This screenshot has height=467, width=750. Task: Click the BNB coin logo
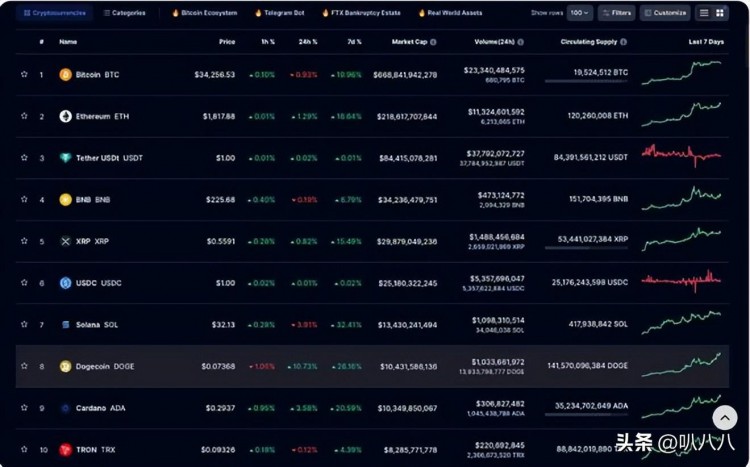tap(66, 200)
